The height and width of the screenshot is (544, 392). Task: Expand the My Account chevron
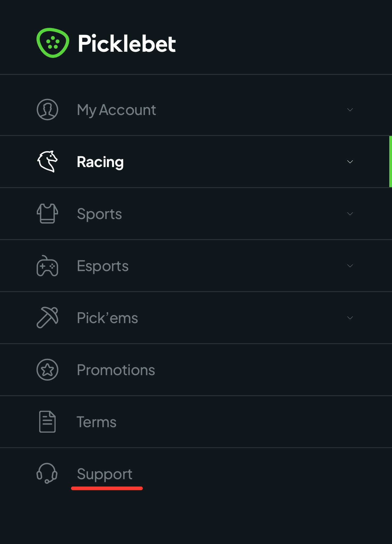point(350,110)
